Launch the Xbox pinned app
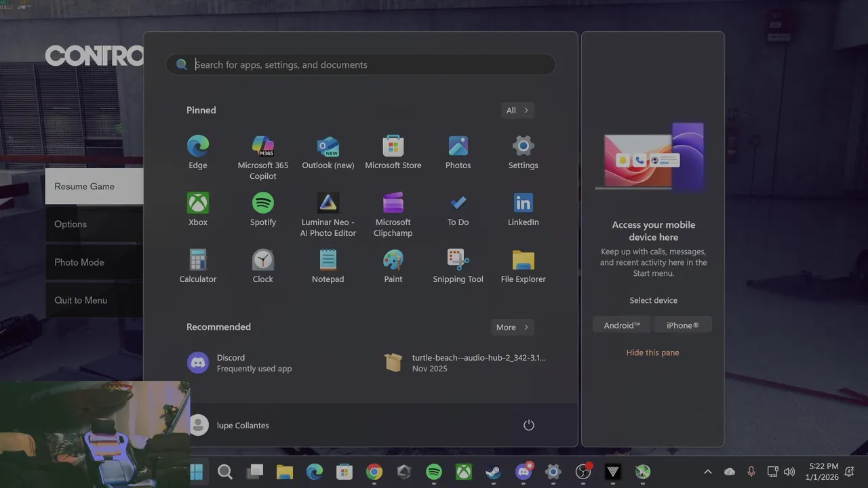 point(198,209)
